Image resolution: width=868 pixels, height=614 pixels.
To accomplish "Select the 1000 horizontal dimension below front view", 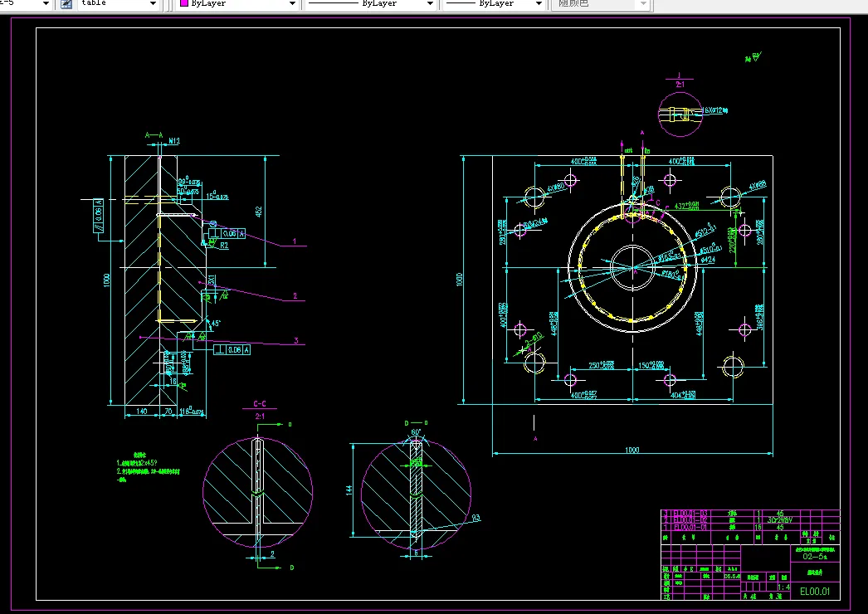I will pyautogui.click(x=632, y=450).
